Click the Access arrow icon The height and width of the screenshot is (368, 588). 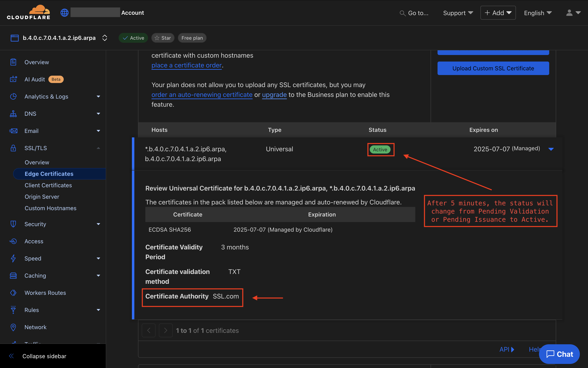(x=13, y=241)
